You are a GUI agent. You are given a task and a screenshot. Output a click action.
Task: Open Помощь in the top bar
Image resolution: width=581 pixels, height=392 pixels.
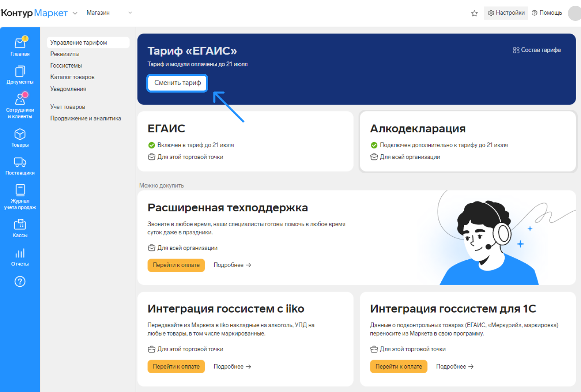[x=547, y=13]
